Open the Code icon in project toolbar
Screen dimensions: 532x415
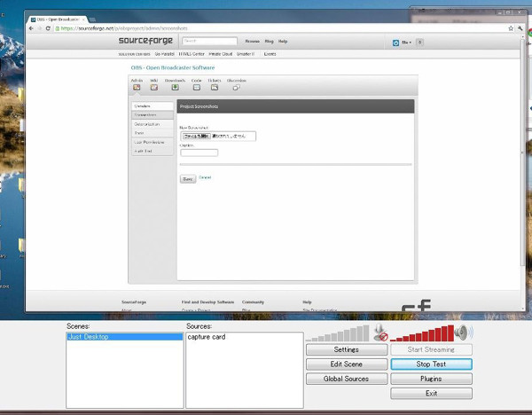tap(197, 87)
